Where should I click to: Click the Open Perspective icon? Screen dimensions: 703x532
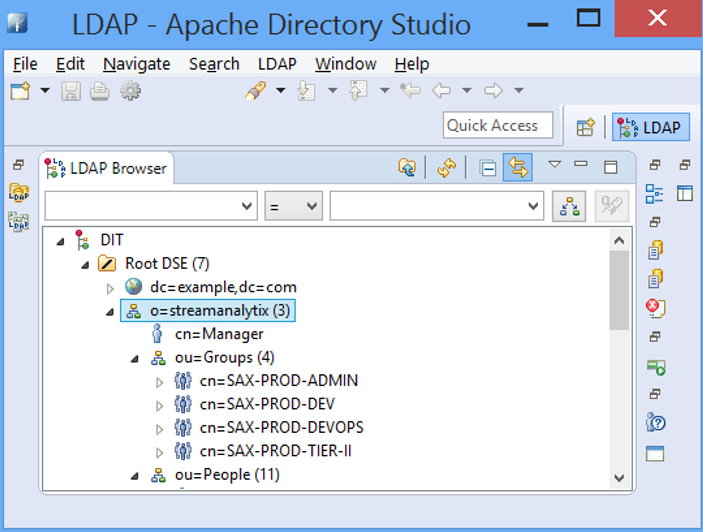pyautogui.click(x=586, y=127)
